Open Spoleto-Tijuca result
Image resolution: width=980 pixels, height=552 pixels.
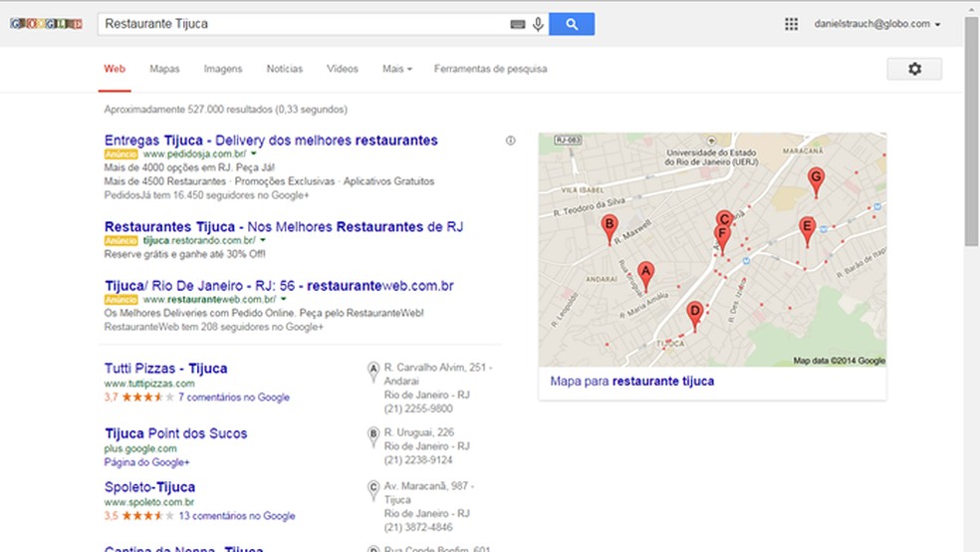point(149,487)
